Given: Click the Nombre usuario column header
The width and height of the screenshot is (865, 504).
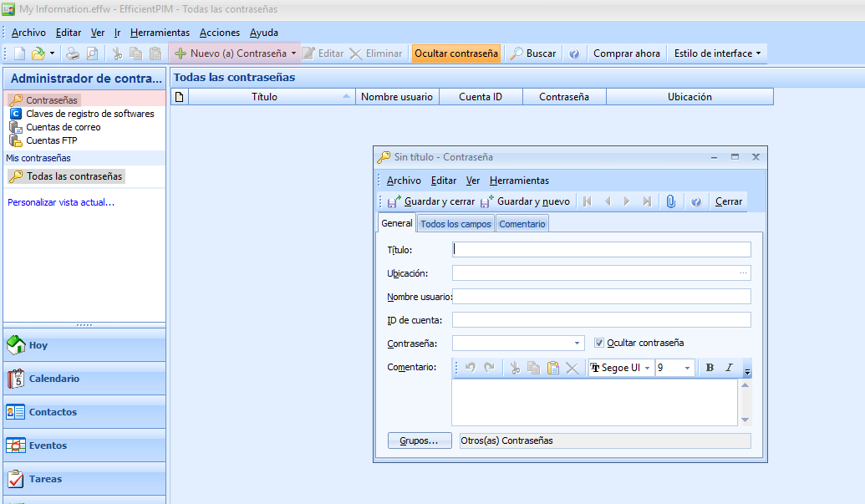Looking at the screenshot, I should tap(397, 97).
